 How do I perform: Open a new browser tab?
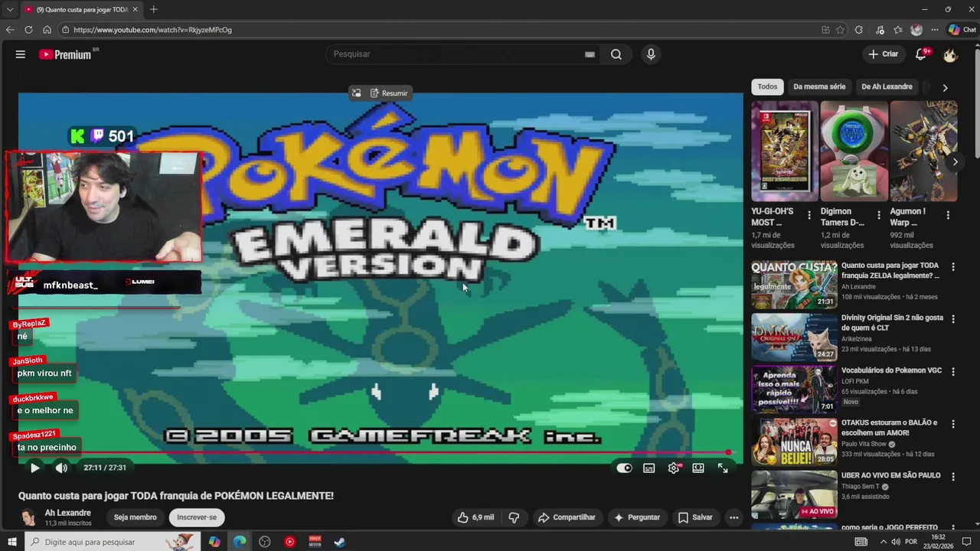click(153, 9)
